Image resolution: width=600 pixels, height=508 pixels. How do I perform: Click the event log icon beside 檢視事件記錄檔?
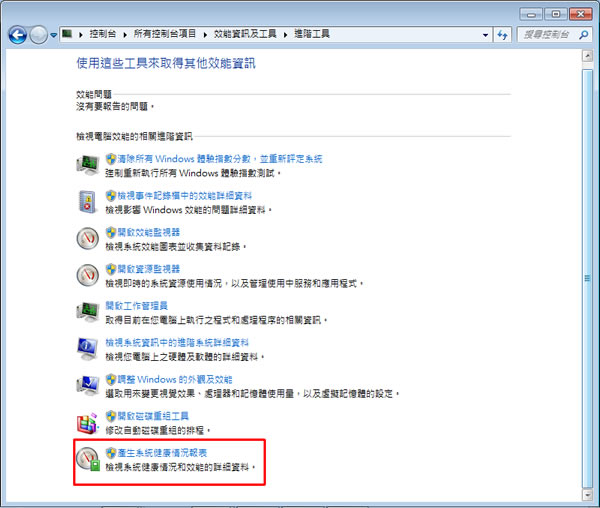88,202
